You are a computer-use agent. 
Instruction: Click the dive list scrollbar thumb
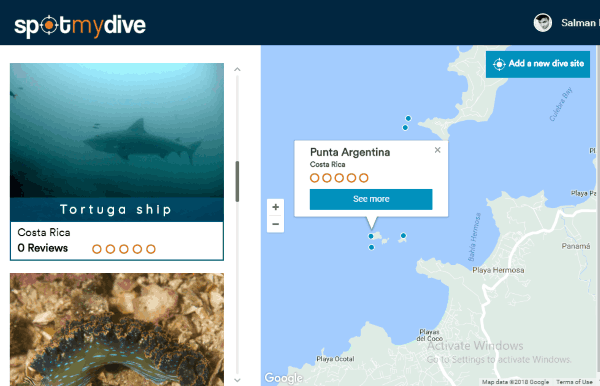pos(237,181)
